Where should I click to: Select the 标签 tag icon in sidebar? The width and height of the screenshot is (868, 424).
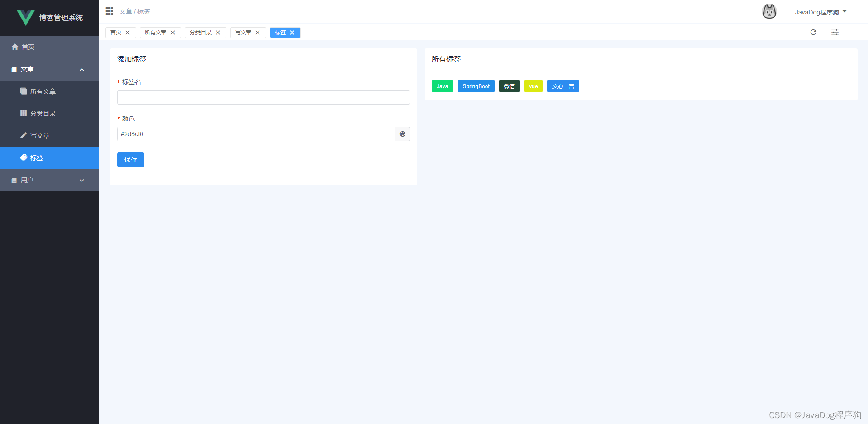24,157
